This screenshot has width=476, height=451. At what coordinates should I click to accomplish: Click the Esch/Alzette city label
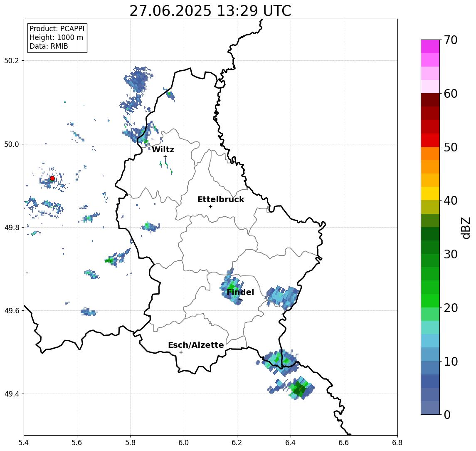tap(196, 345)
